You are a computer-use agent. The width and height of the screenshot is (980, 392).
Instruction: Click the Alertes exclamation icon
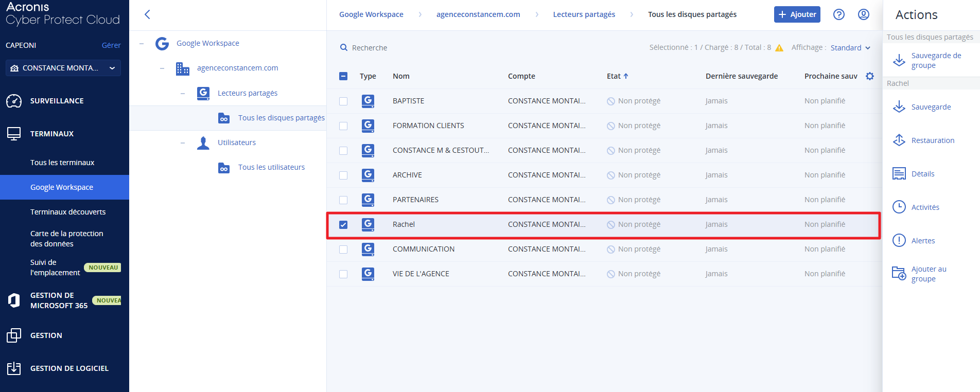[899, 241]
